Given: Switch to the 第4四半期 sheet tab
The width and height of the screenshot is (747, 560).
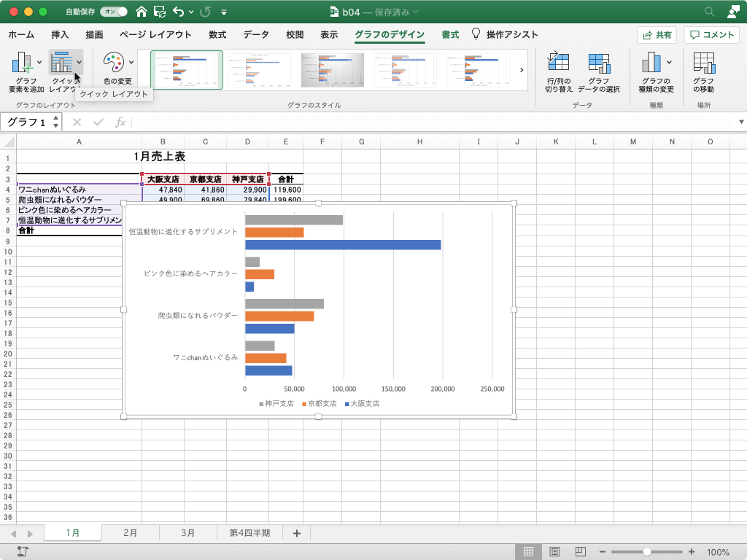Looking at the screenshot, I should click(x=249, y=533).
